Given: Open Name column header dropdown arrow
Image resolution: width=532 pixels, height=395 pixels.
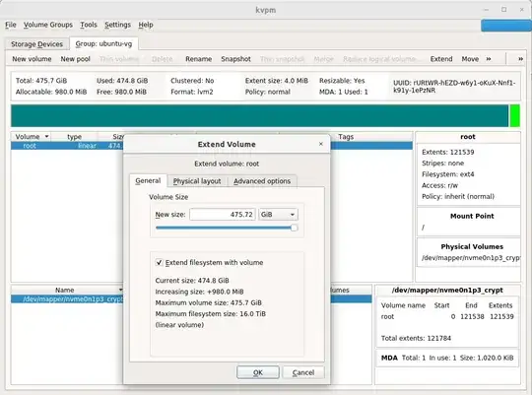Looking at the screenshot, I should (x=120, y=290).
